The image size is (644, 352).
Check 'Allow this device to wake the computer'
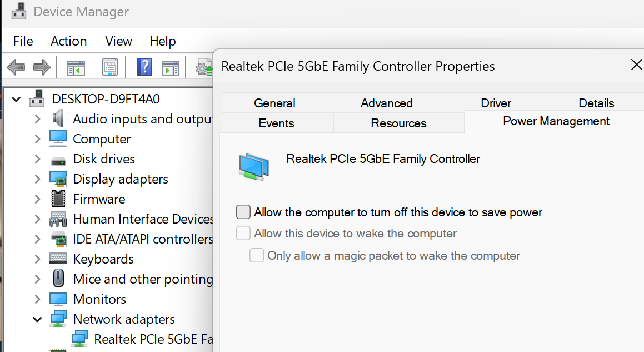click(x=243, y=233)
